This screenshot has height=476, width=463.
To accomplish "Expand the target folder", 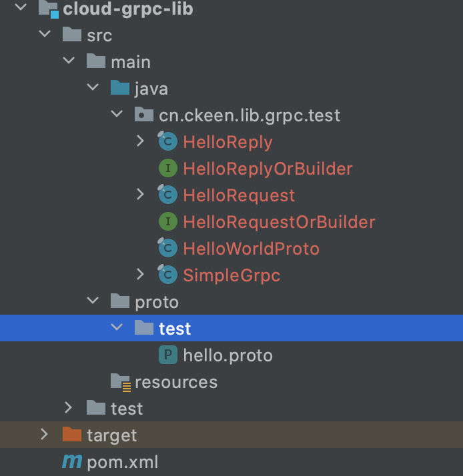I will (44, 435).
